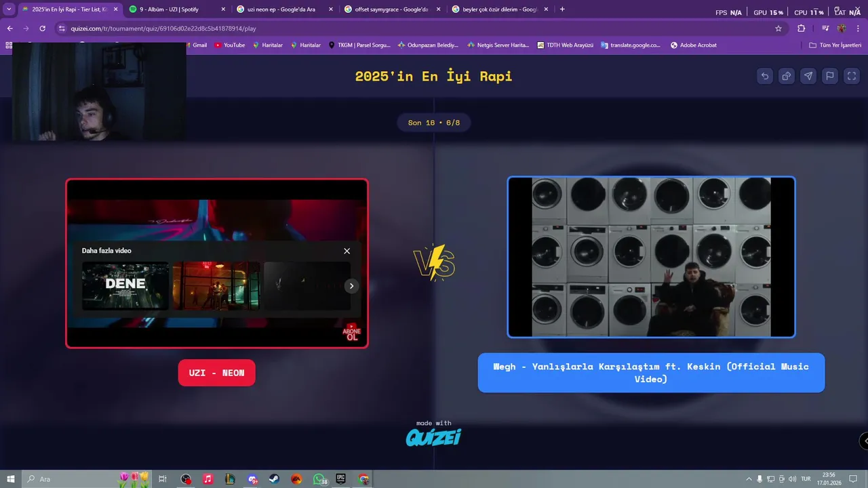Open the TKGM | Parsel Sorgu bookmark

tap(359, 45)
